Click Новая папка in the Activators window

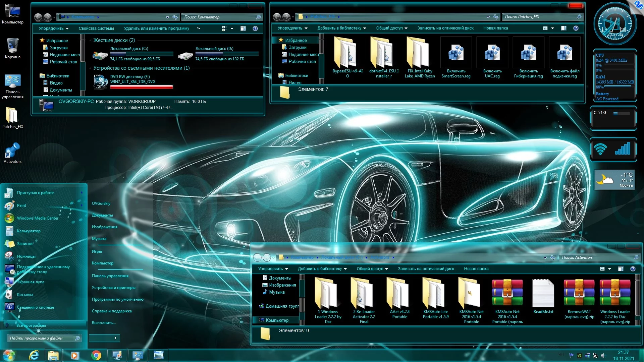(x=476, y=269)
